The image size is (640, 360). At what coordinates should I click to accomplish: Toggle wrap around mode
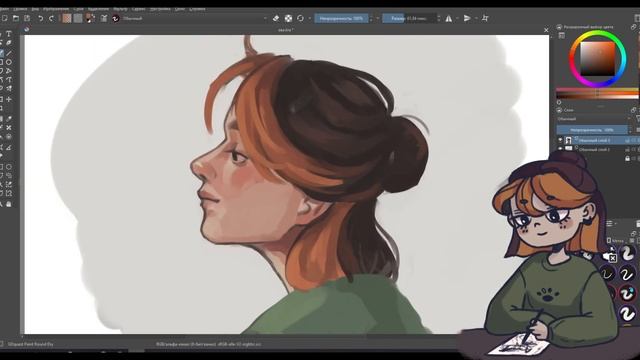click(485, 18)
